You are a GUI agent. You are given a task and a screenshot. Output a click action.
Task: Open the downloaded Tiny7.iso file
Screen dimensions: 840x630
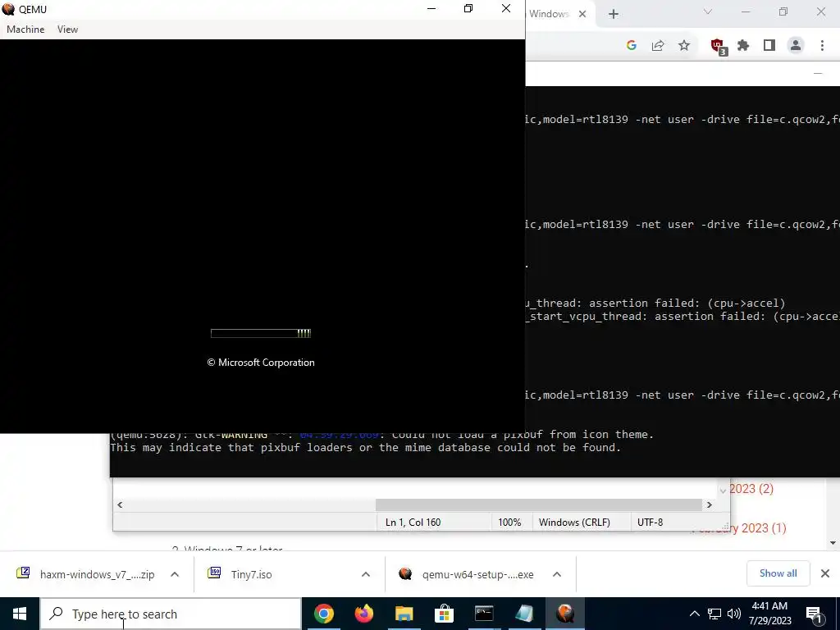tap(252, 574)
